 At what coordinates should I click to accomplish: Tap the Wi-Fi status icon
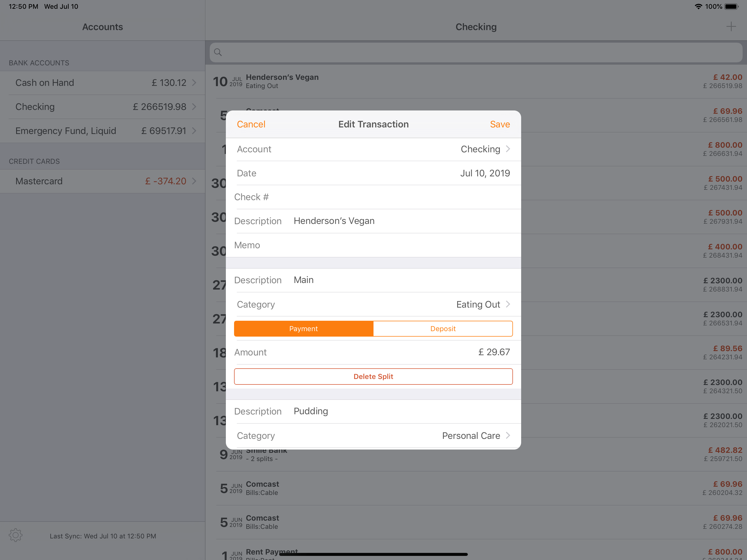(x=698, y=6)
